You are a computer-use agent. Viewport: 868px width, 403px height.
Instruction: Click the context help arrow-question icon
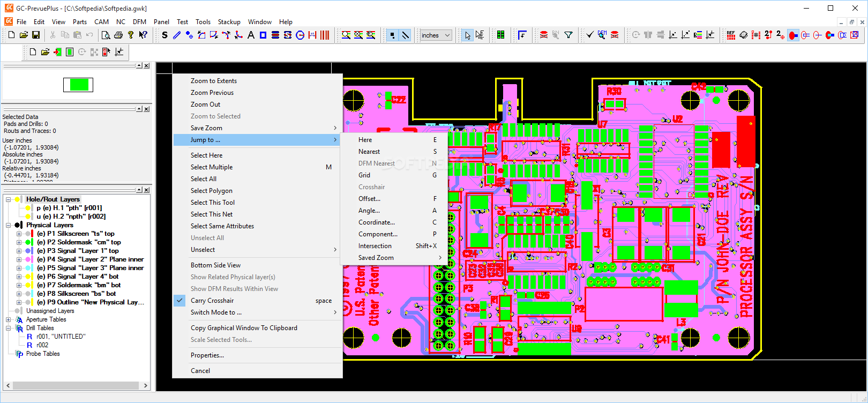[143, 35]
